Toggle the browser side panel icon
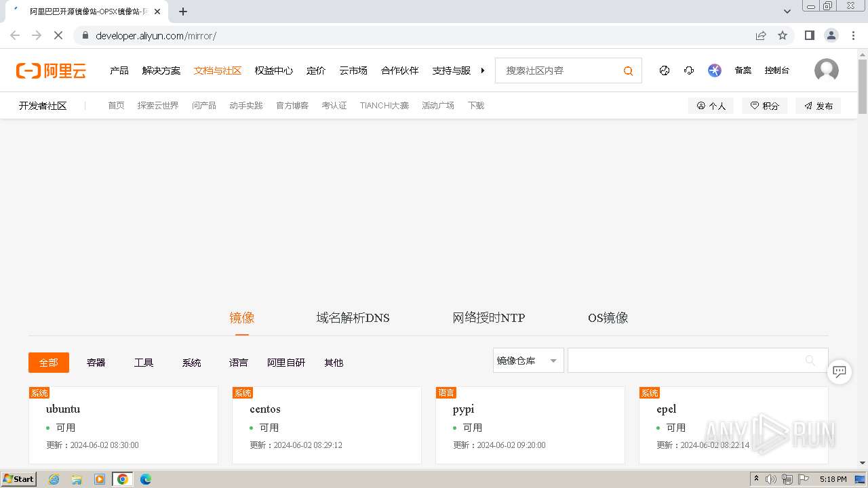 point(809,35)
